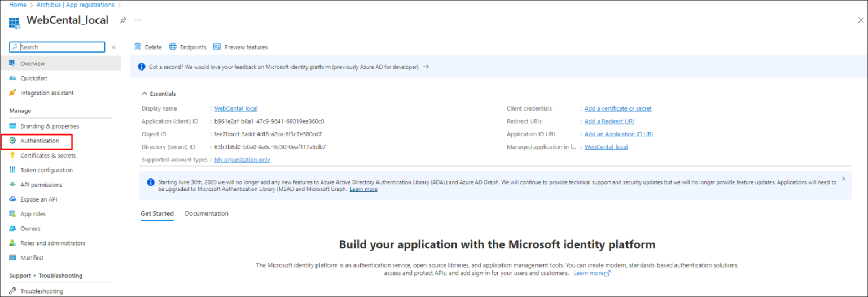Click the Quickstart cloud icon
Screen dimensions: 868x297
pos(12,78)
